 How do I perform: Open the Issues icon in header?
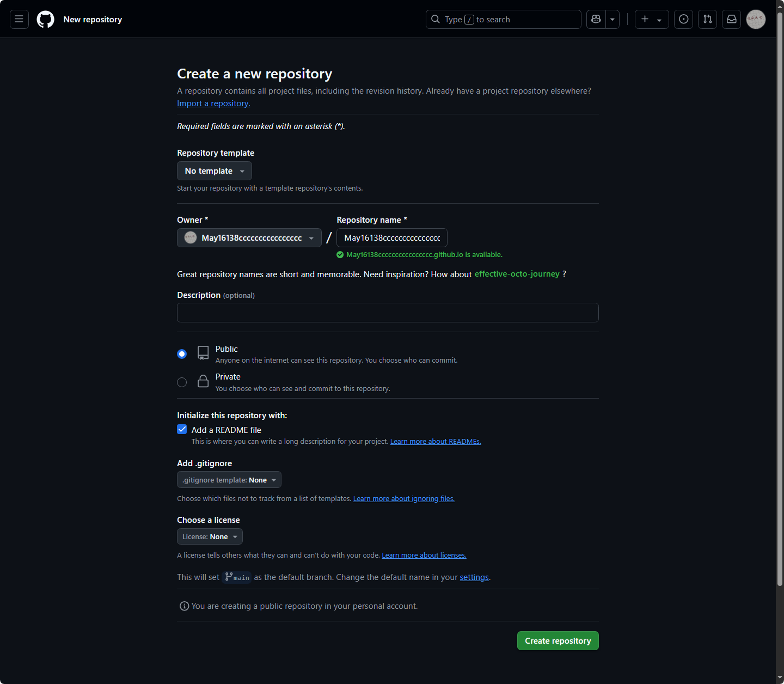[x=683, y=20]
